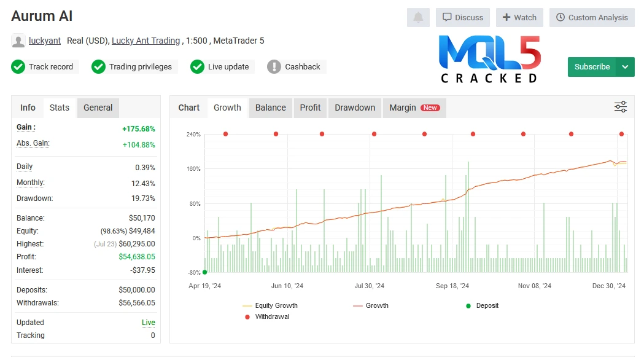Switch to the Balance chart tab
644x357 pixels.
point(270,108)
